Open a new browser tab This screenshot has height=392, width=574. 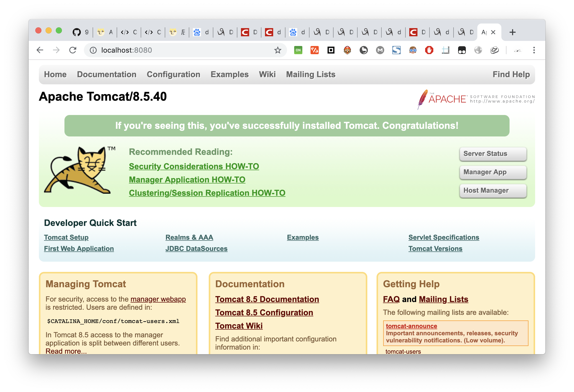pyautogui.click(x=512, y=32)
